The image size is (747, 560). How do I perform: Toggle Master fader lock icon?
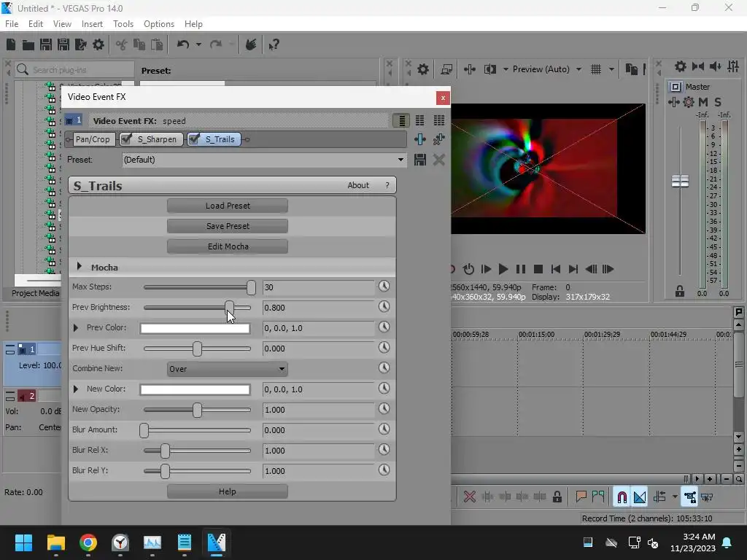tap(680, 292)
